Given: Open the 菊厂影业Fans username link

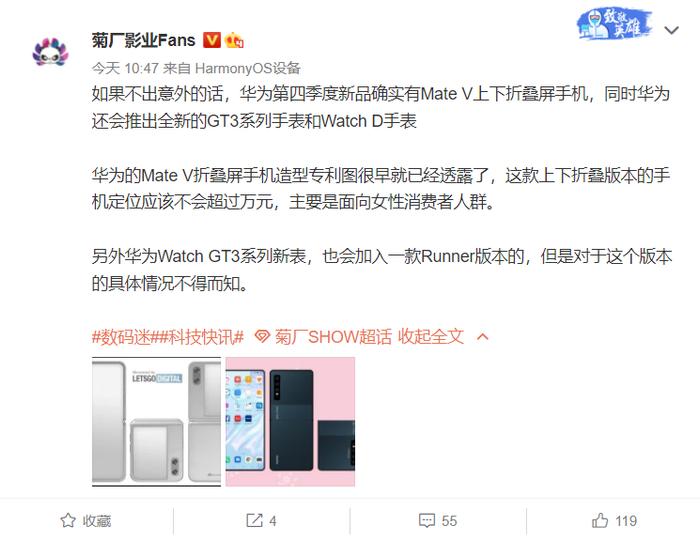Looking at the screenshot, I should click(143, 41).
